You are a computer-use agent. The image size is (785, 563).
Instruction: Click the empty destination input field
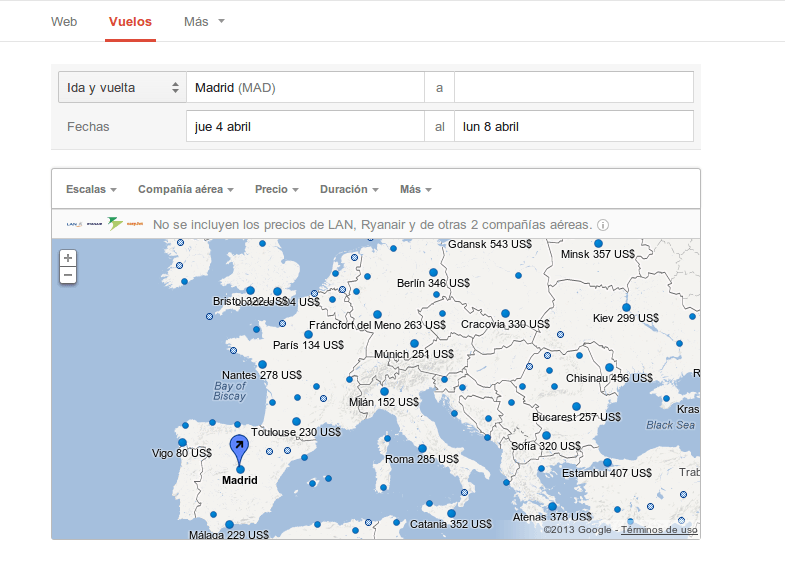point(573,88)
